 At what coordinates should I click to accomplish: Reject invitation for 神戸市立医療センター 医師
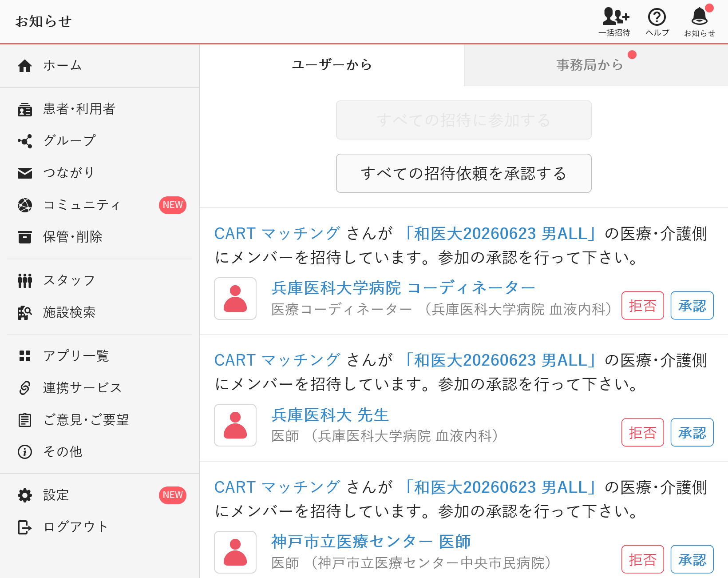643,559
